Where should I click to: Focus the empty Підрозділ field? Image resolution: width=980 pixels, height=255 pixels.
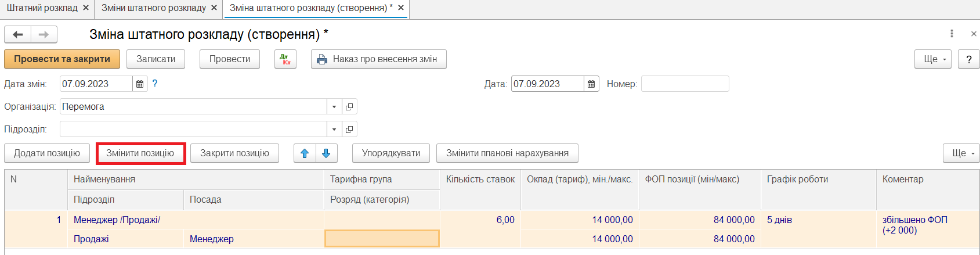click(193, 129)
